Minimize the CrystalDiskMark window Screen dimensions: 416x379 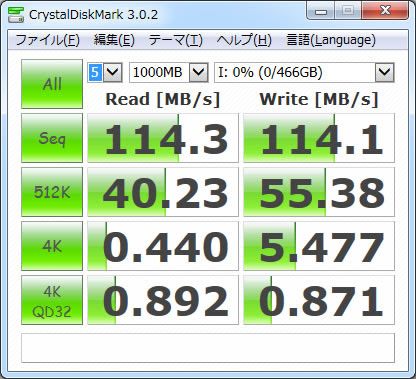tap(321, 11)
